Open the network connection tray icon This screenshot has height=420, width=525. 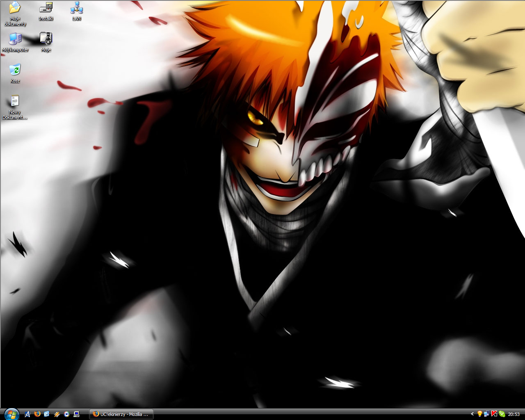coord(487,414)
